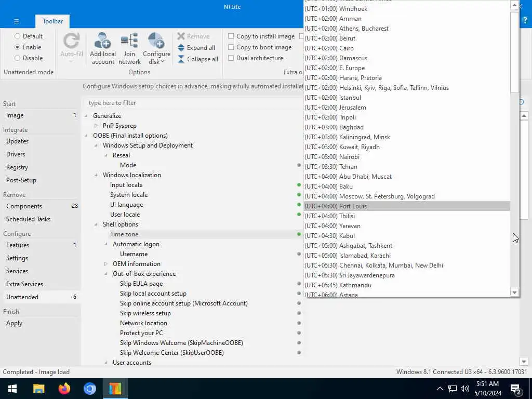Image resolution: width=532 pixels, height=399 pixels.
Task: Open File Explorer from the taskbar
Action: (x=38, y=389)
